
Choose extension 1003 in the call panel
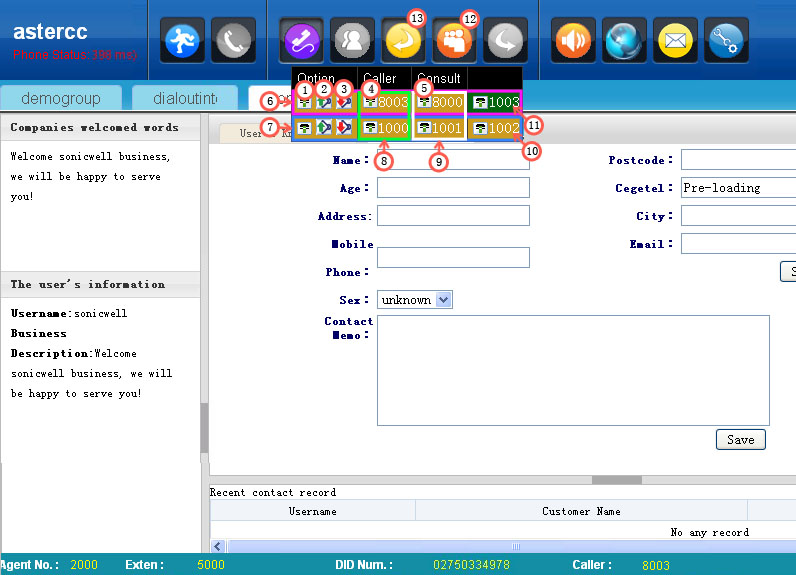click(496, 102)
